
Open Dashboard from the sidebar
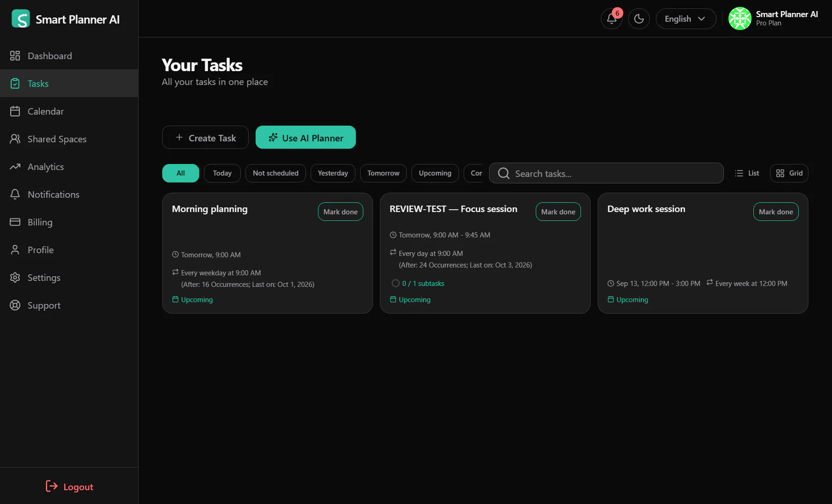coord(69,56)
